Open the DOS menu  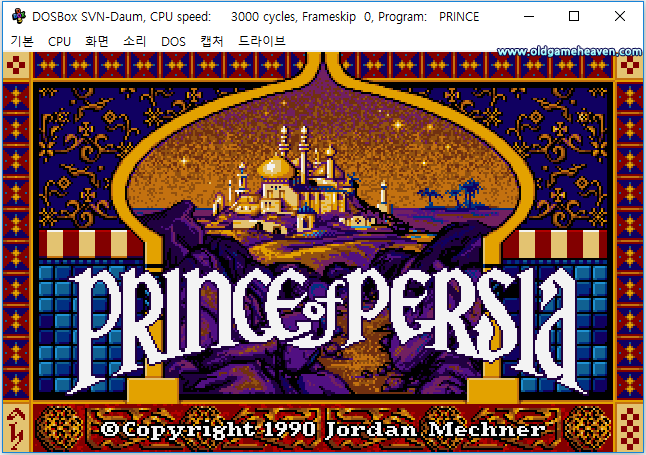click(x=173, y=41)
